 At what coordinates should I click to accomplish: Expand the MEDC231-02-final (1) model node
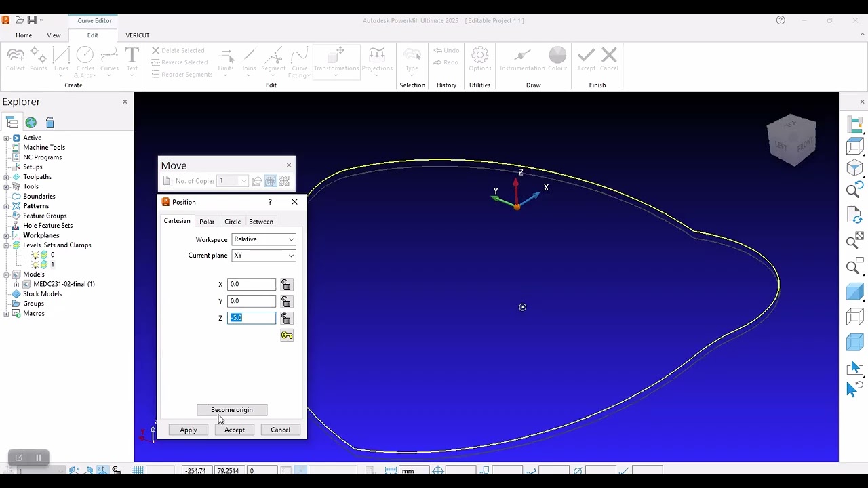coord(17,284)
